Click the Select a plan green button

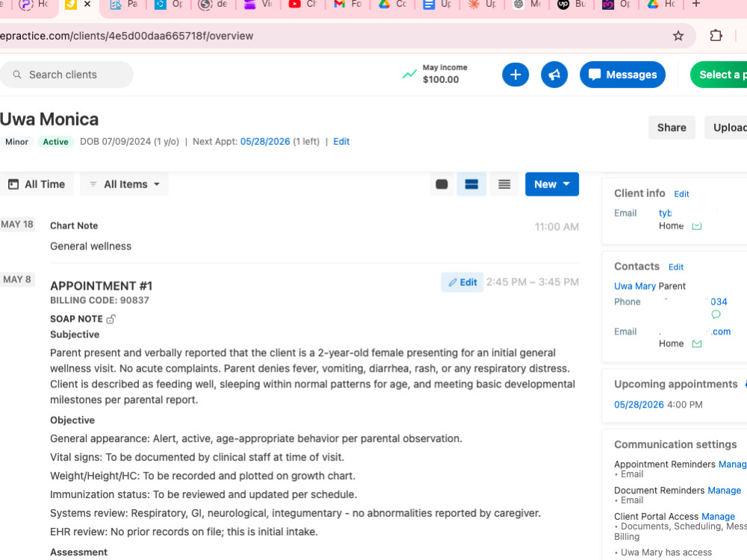coord(719,75)
